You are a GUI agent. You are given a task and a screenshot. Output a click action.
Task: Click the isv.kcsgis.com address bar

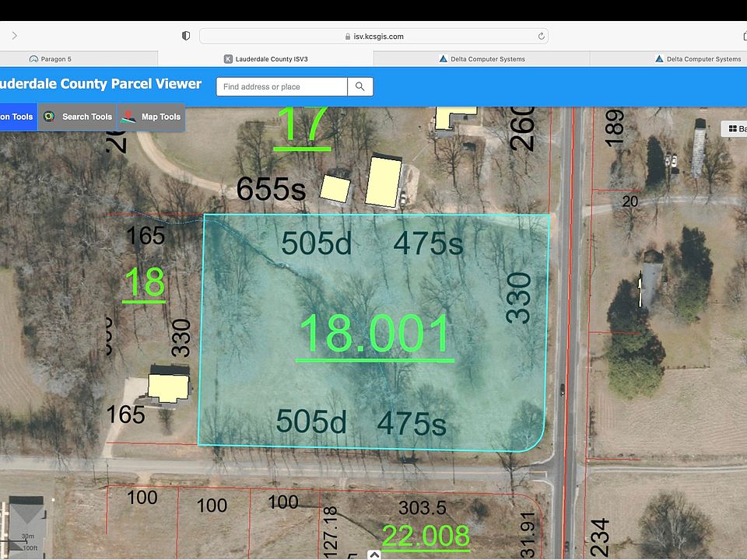pos(373,37)
